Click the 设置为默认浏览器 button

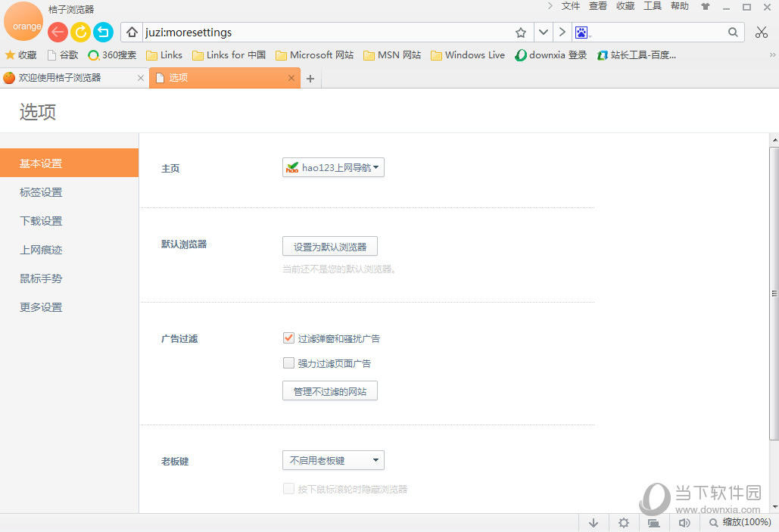tap(329, 247)
